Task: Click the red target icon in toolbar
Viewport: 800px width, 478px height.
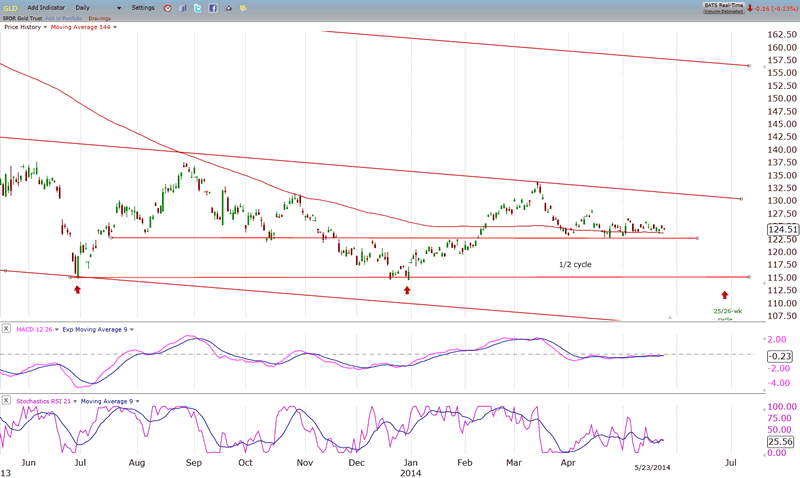Action: click(167, 8)
